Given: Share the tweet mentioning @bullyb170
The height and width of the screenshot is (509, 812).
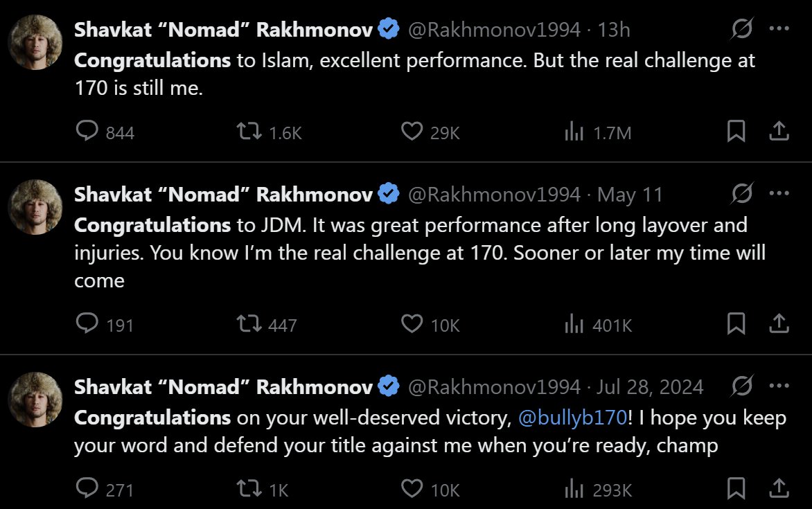Looking at the screenshot, I should [x=778, y=488].
